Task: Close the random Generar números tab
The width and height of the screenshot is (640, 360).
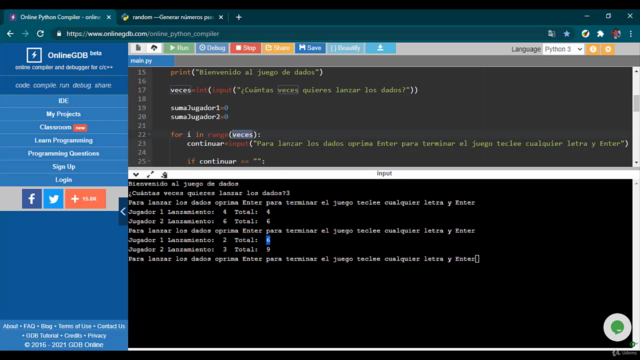Action: coord(221,17)
